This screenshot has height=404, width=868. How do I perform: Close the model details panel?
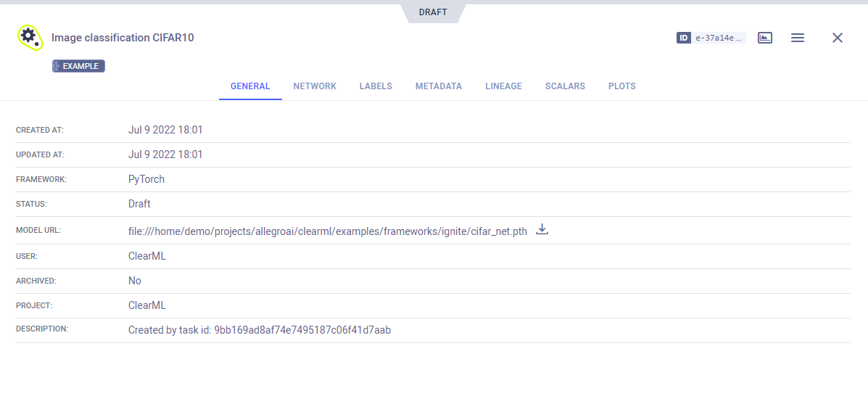[x=837, y=38]
